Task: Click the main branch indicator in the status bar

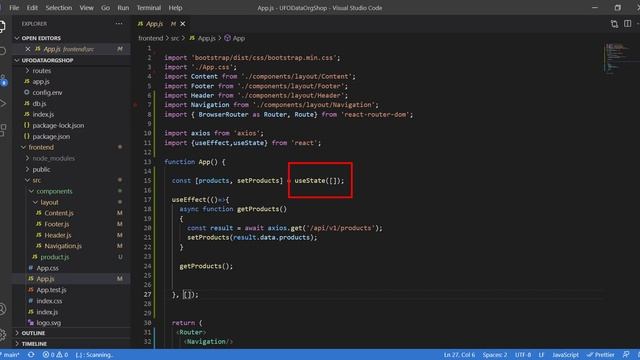Action: [11, 355]
